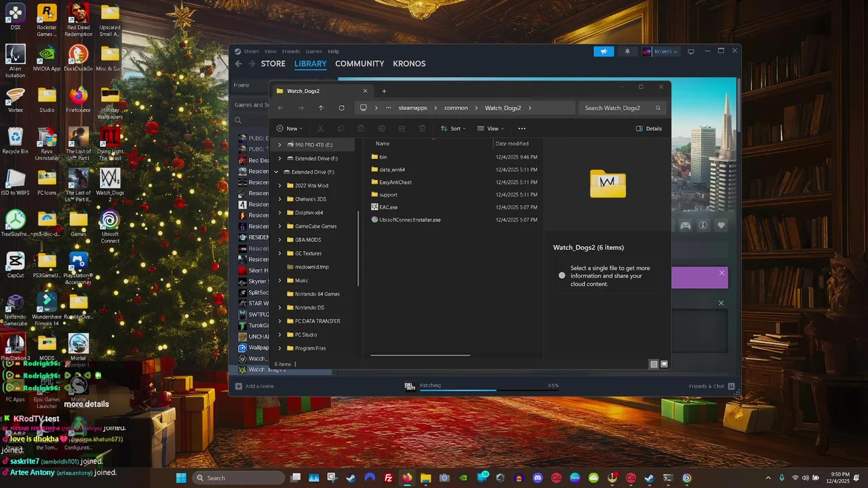Screen dimensions: 868x488
Task: Launch NVIDIA App desktop shortcut
Action: pyautogui.click(x=47, y=58)
